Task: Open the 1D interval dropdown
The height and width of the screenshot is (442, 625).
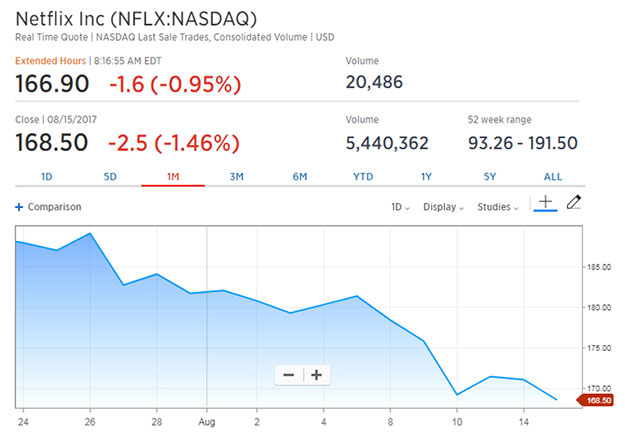Action: [400, 208]
